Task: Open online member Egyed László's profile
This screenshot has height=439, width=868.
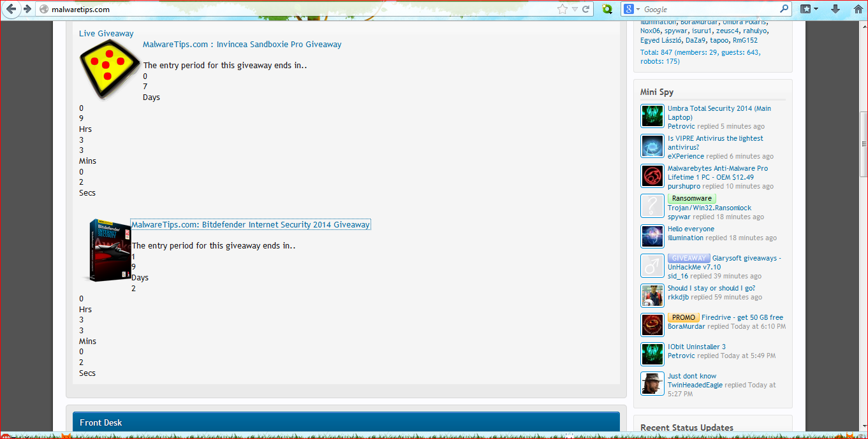Action: click(x=661, y=40)
